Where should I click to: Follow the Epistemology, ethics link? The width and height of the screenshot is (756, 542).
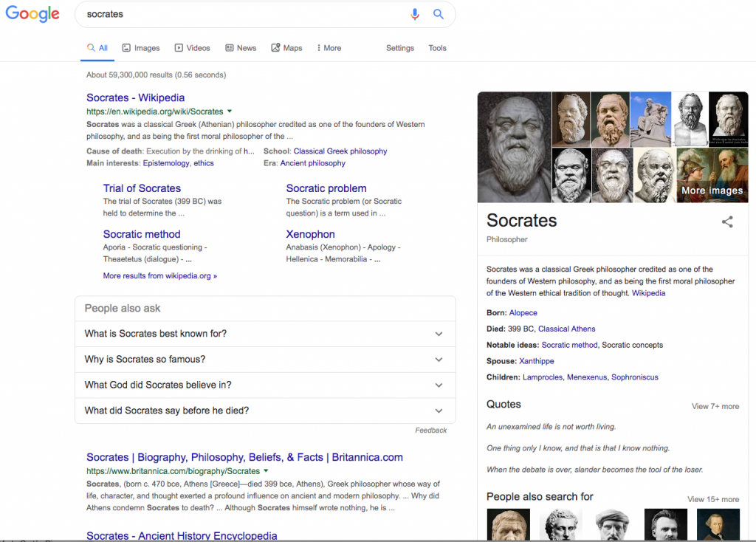pos(178,163)
